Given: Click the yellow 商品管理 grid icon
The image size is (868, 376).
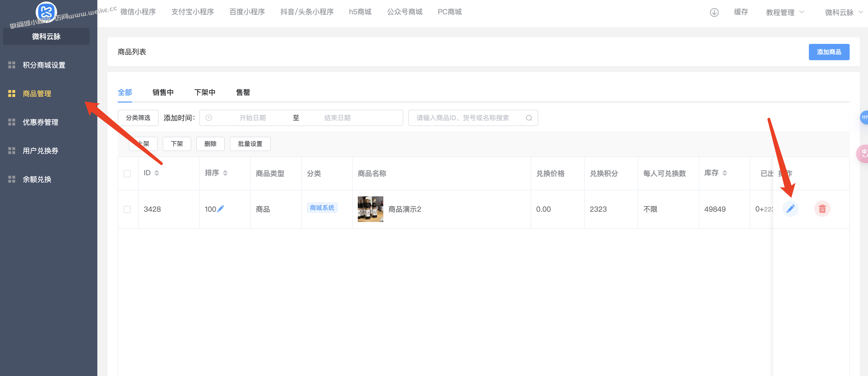Looking at the screenshot, I should coord(12,93).
